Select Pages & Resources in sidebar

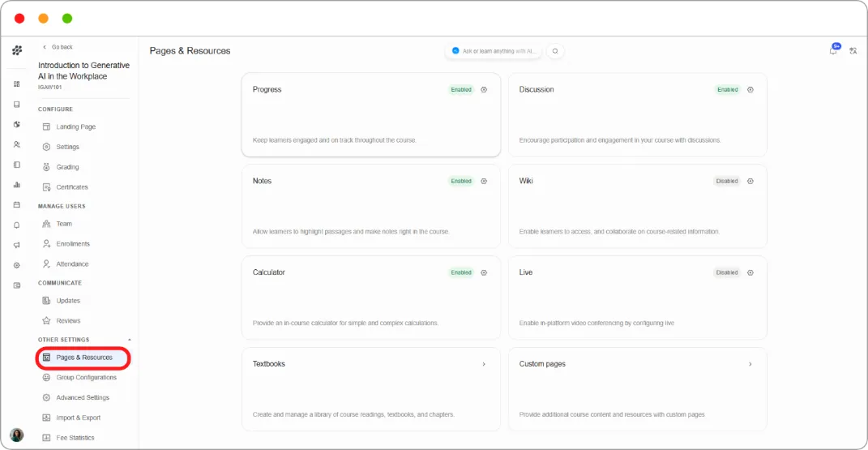83,358
